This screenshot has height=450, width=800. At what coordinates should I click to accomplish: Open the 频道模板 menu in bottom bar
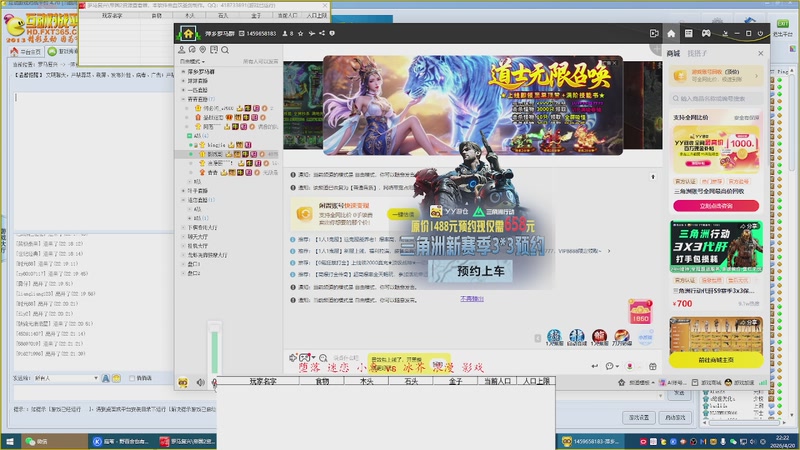[x=636, y=382]
